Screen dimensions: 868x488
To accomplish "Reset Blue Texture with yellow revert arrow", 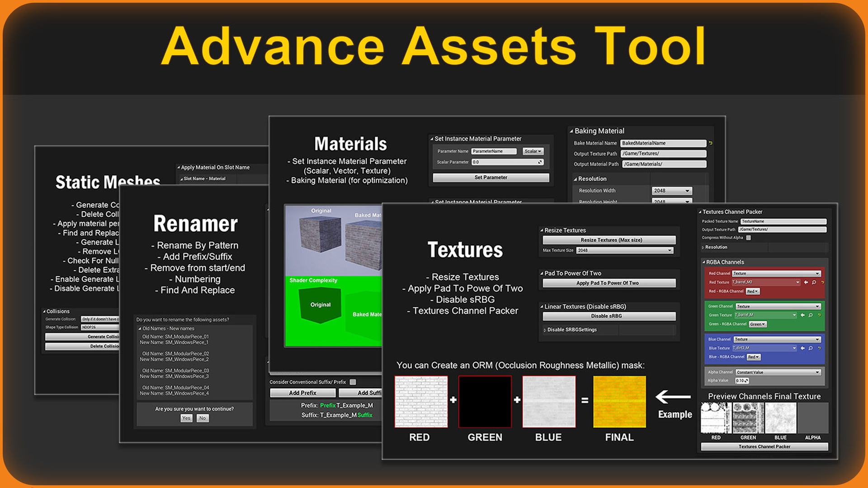I will pyautogui.click(x=819, y=348).
